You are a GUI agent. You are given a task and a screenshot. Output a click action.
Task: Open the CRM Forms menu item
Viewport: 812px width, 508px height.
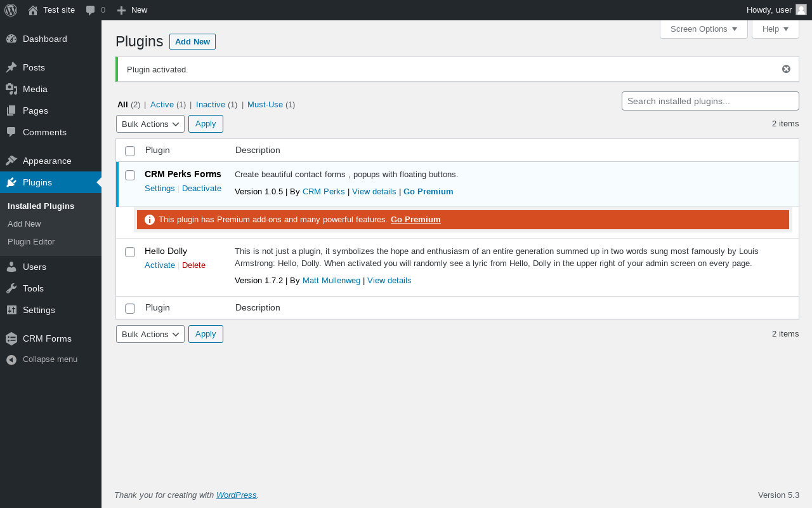(x=51, y=338)
